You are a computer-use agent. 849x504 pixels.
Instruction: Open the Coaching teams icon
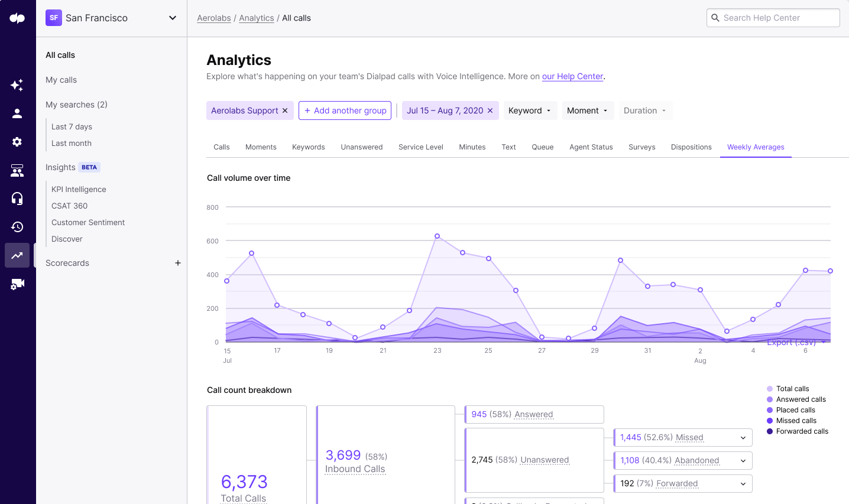(x=17, y=170)
